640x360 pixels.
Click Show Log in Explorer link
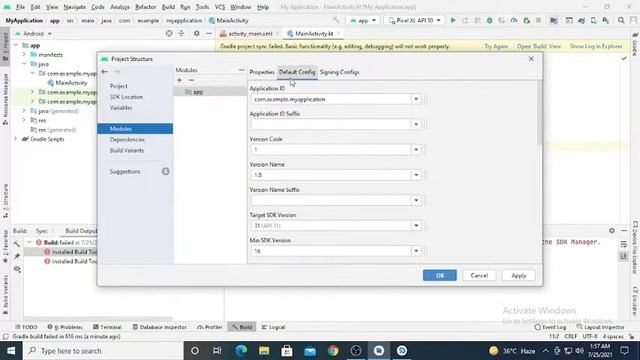596,47
